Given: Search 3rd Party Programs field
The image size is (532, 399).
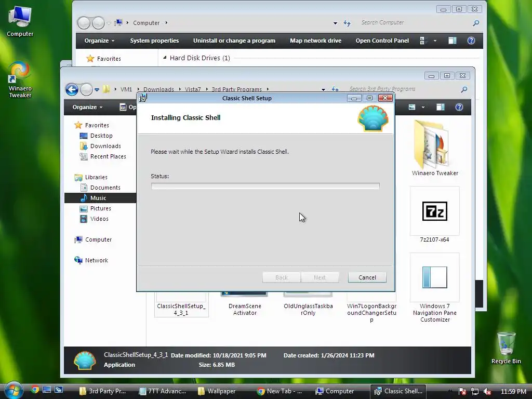Looking at the screenshot, I should click(x=404, y=89).
